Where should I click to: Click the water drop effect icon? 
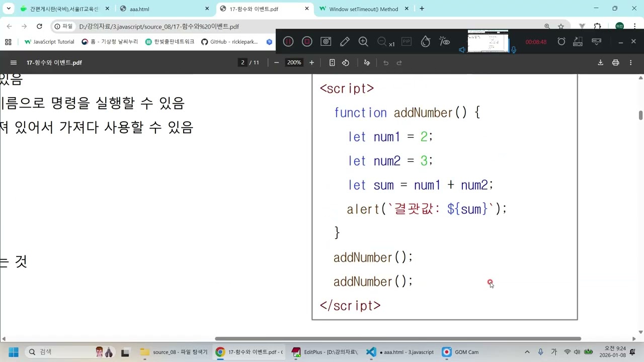(426, 42)
